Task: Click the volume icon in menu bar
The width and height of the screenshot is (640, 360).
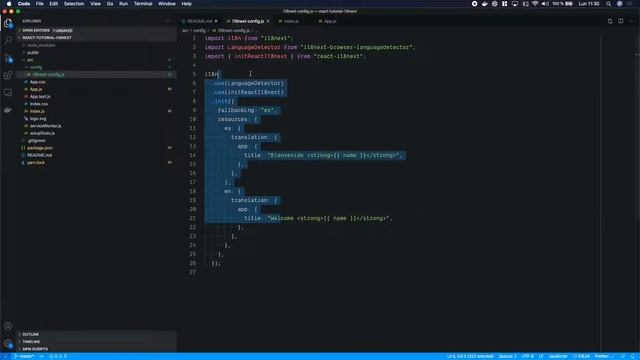Action: (545, 4)
